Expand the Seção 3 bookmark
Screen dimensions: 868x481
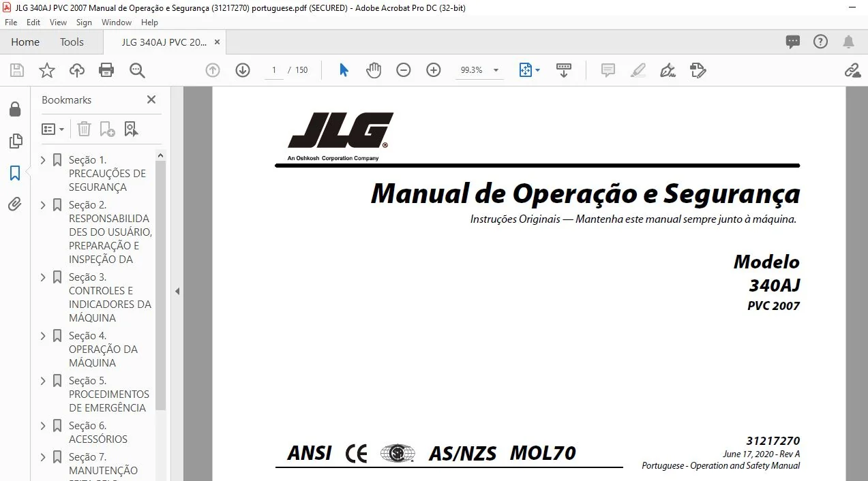click(44, 277)
